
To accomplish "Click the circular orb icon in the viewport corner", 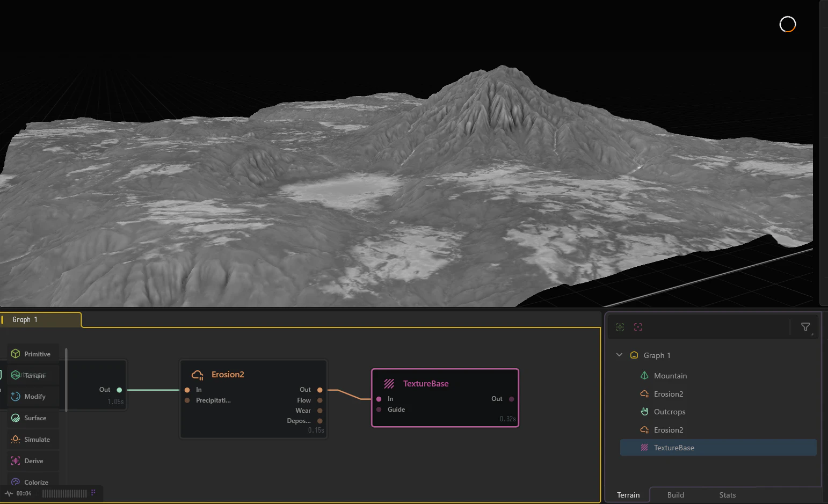I will 788,24.
